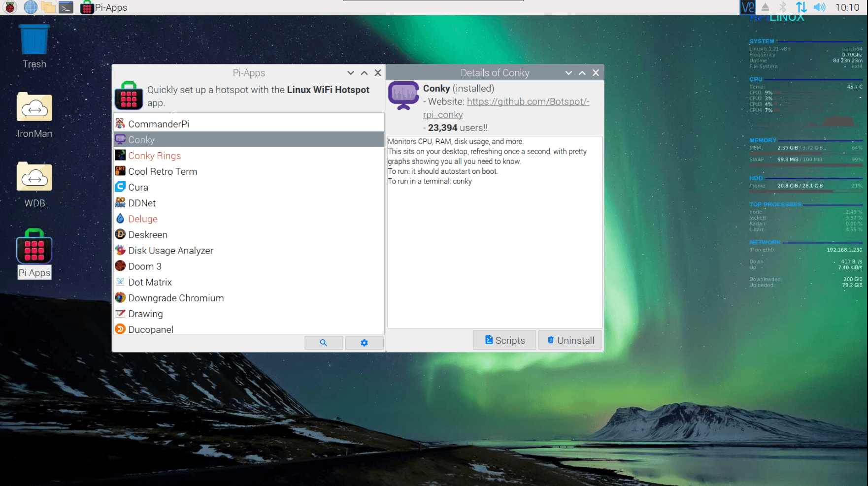Launch the web browser from the taskbar
868x486 pixels.
31,7
